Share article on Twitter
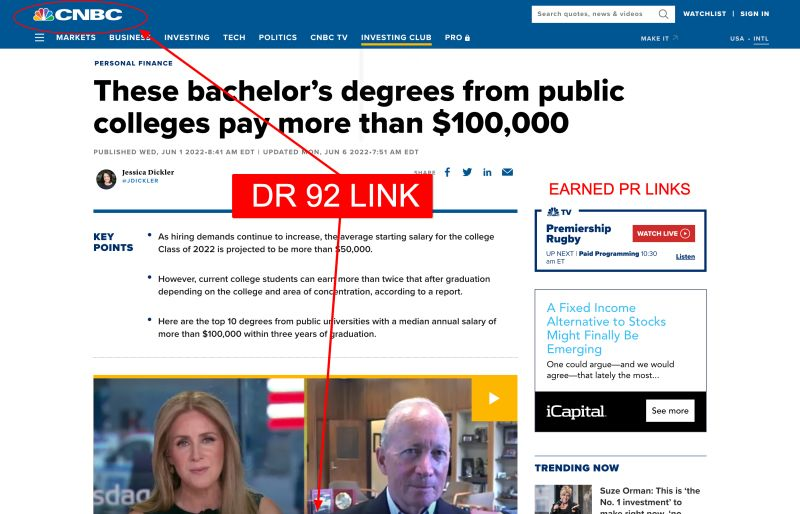Image resolution: width=800 pixels, height=514 pixels. tap(467, 172)
